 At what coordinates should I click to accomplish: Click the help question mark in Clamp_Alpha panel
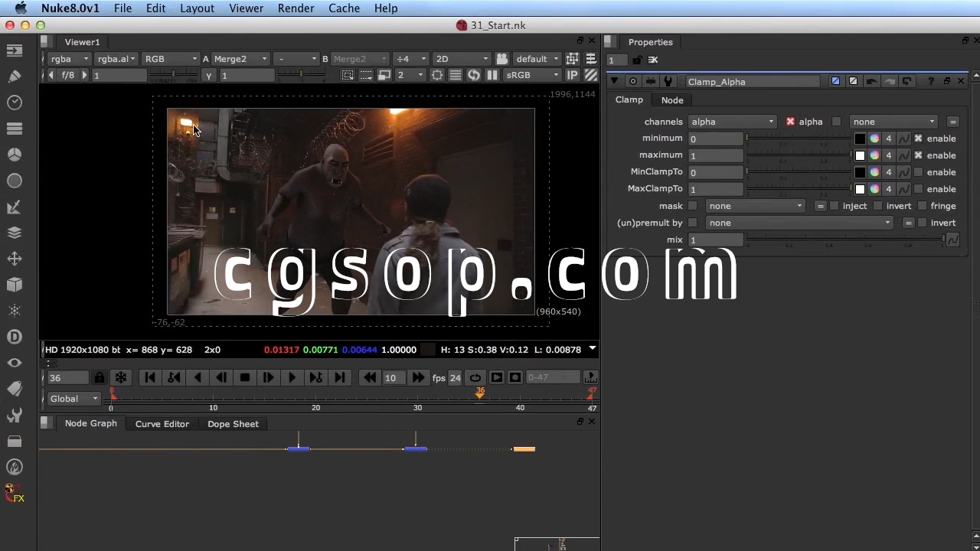coord(931,81)
